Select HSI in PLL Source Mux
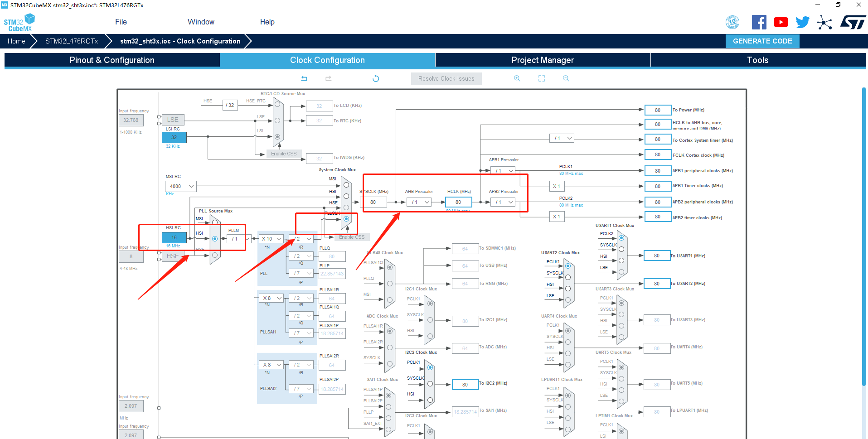 pyautogui.click(x=215, y=239)
